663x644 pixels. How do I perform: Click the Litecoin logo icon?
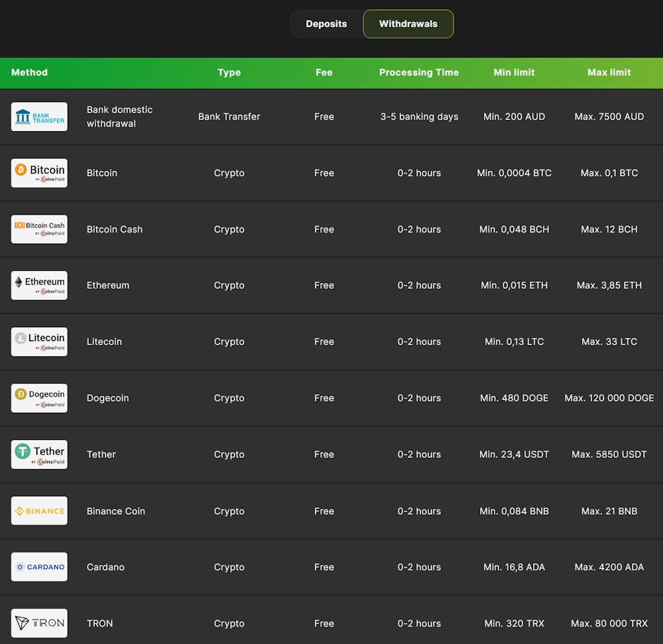click(39, 341)
